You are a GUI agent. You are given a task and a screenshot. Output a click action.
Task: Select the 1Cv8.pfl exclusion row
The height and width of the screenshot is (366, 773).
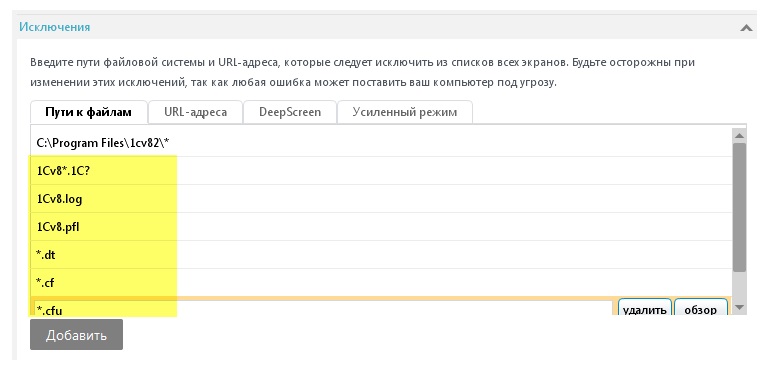pyautogui.click(x=381, y=227)
